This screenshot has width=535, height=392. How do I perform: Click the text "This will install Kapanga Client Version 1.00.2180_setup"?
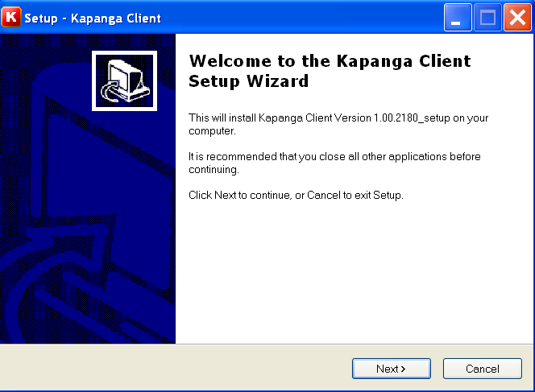coord(319,118)
